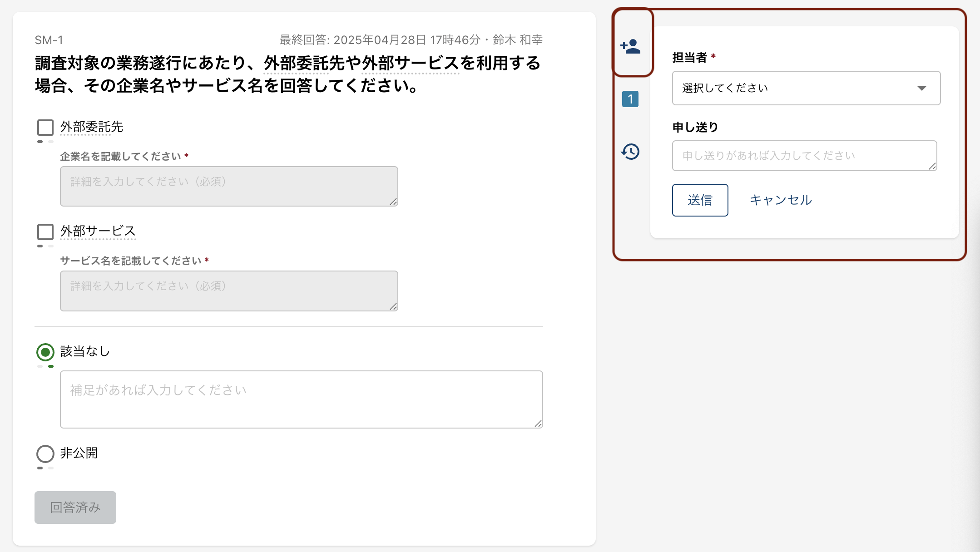Open the assign-person icon tab
980x552 pixels.
point(630,46)
